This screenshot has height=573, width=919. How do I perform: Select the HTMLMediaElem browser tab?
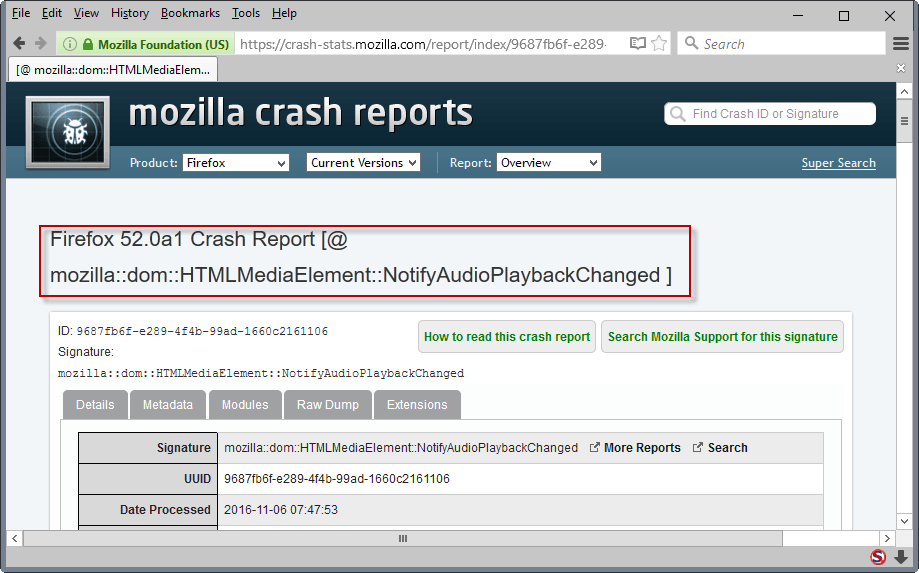click(x=113, y=70)
